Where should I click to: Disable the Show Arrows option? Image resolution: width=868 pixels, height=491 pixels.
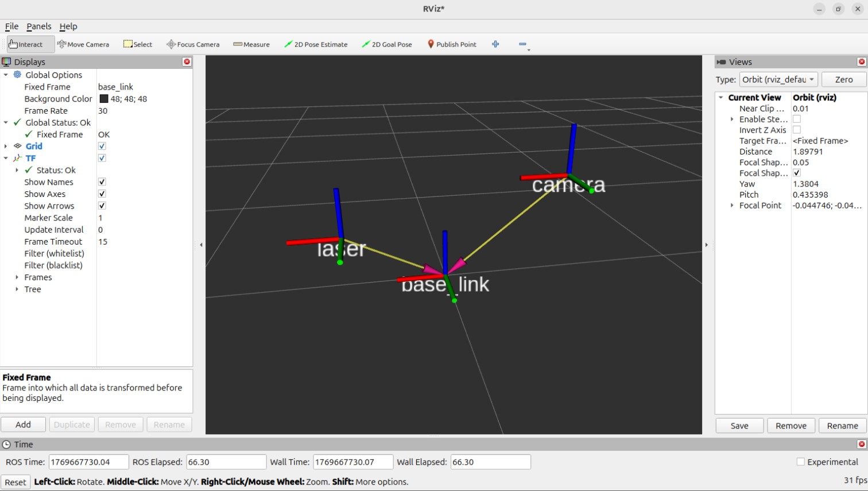pos(102,206)
